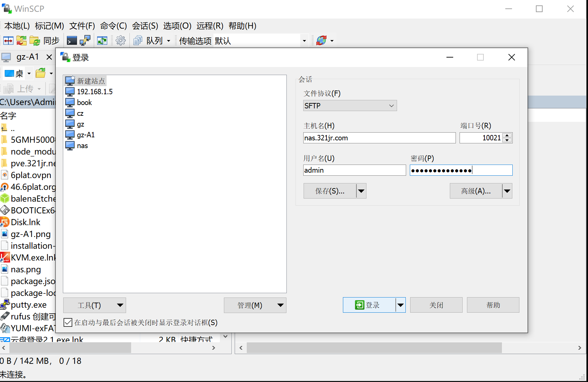
Task: Decrease port number with down stepper
Action: coord(507,140)
